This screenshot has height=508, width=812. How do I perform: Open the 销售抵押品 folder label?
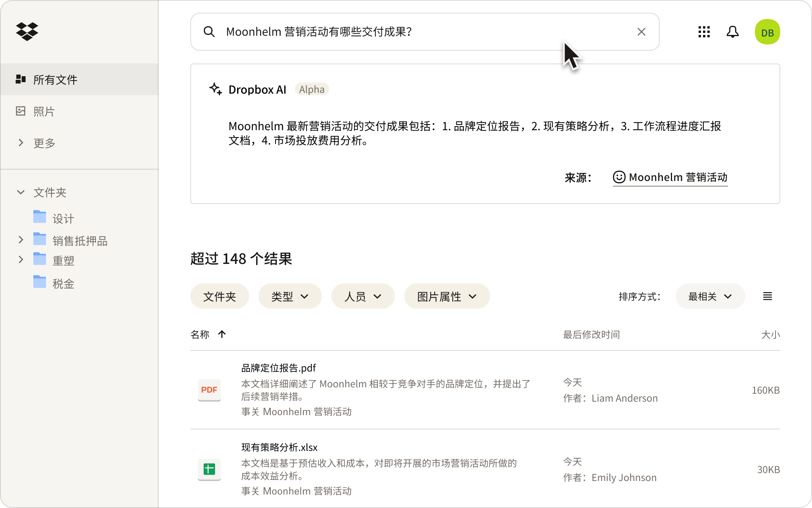(x=80, y=241)
